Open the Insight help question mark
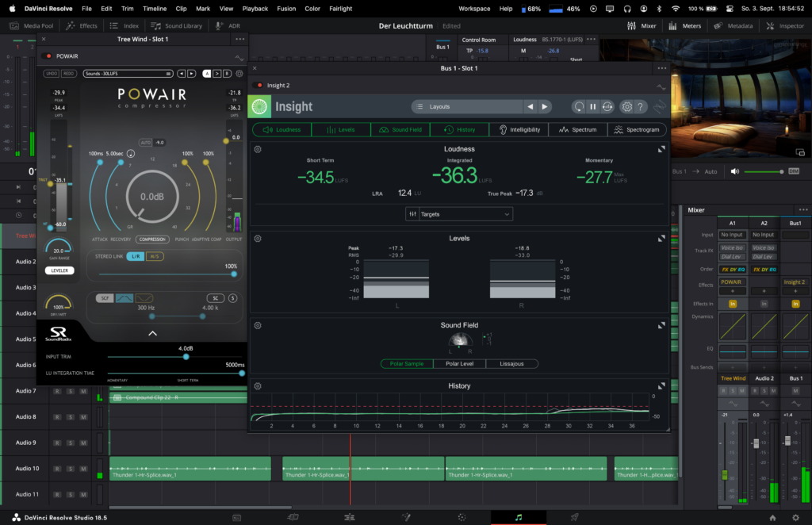812x525 pixels. (x=641, y=106)
